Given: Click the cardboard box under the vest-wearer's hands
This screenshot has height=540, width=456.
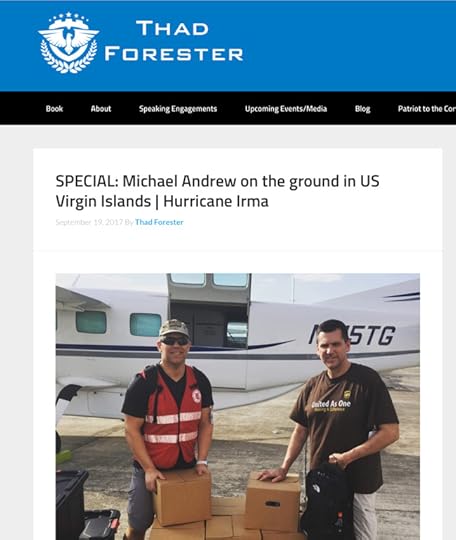Looking at the screenshot, I should (182, 496).
